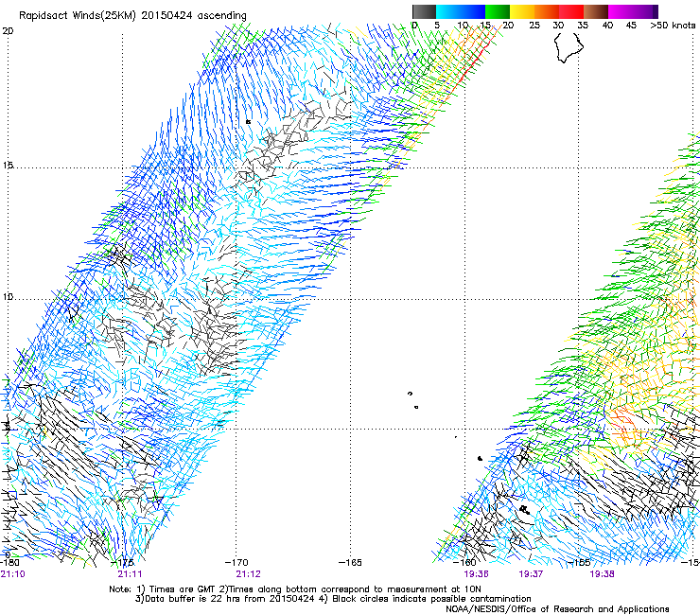Click the magenta 40-45 knots legend segment
The height and width of the screenshot is (615, 700).
pyautogui.click(x=621, y=11)
